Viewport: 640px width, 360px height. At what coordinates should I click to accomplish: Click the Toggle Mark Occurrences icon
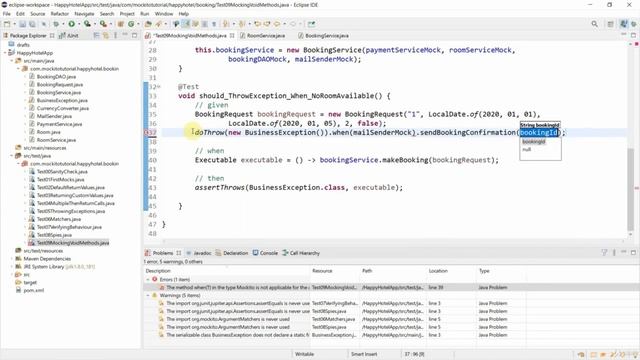pos(186,24)
